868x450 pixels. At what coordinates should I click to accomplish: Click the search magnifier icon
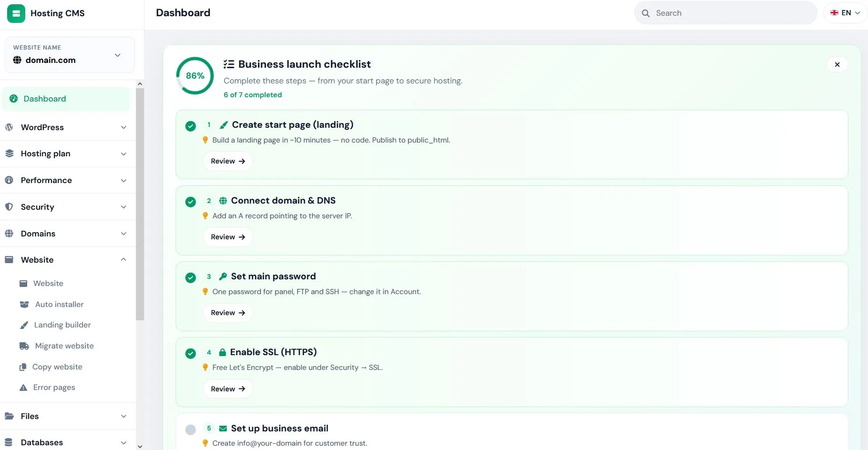[x=646, y=13]
